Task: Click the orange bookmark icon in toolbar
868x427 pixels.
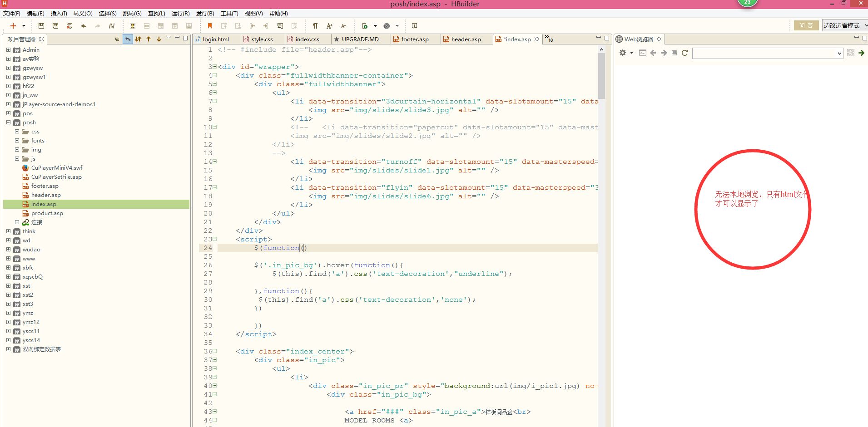Action: [209, 26]
